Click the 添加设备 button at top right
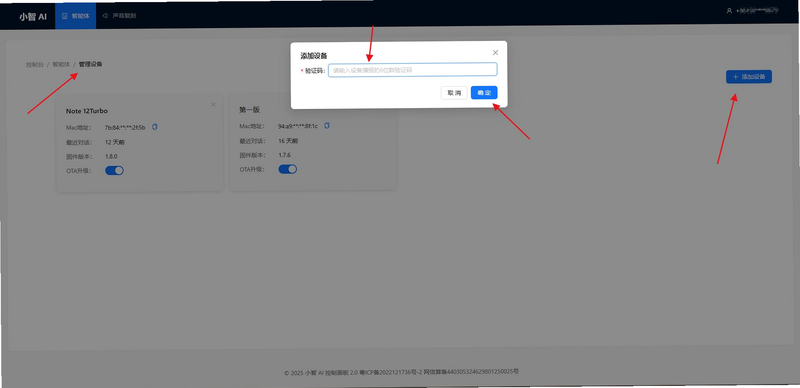 click(x=748, y=77)
